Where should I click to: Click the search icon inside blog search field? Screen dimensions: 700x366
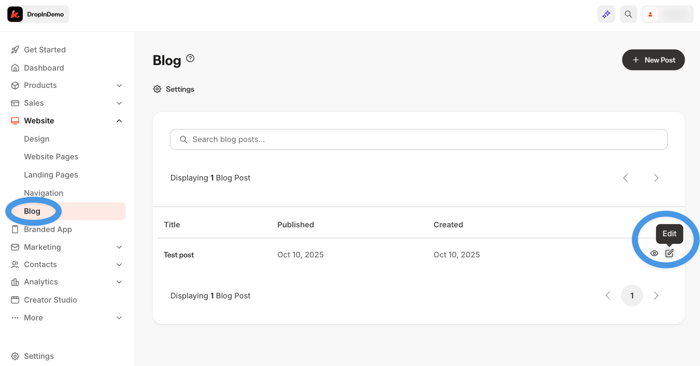click(183, 140)
